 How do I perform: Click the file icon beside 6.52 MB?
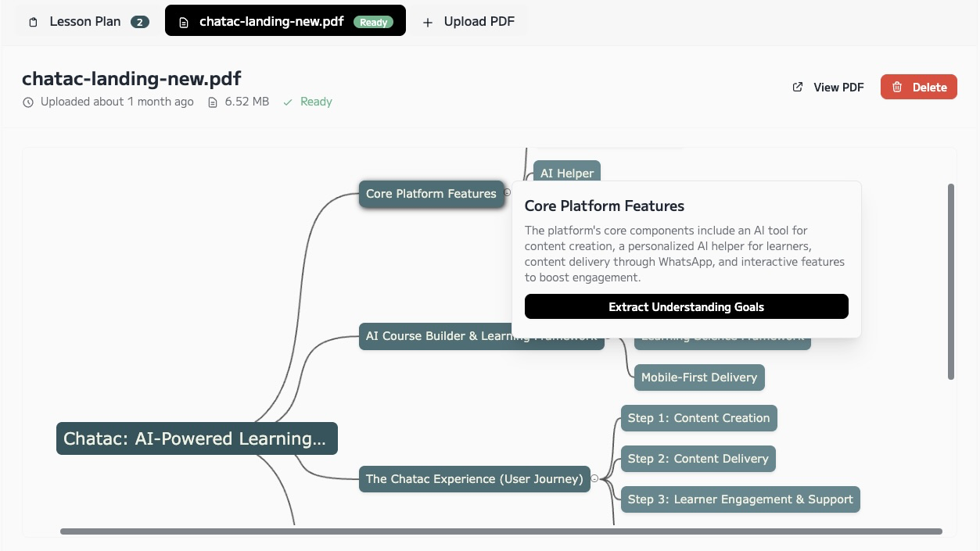click(211, 102)
